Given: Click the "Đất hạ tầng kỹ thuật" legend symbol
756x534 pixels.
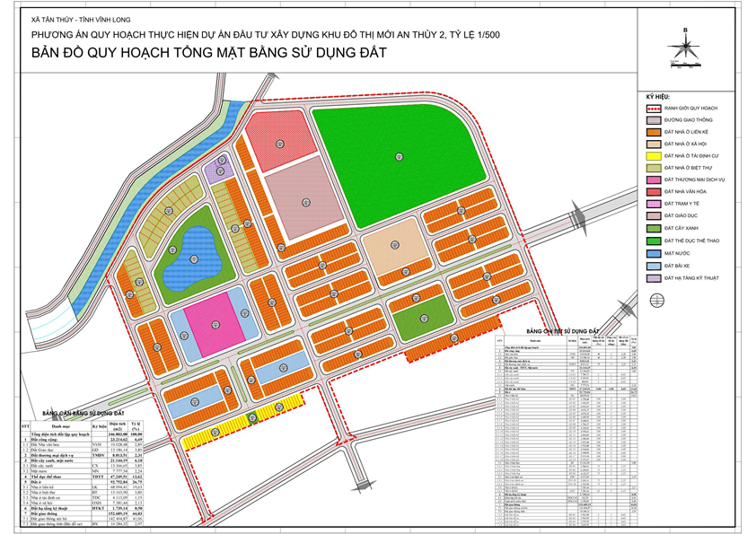Looking at the screenshot, I should [x=653, y=277].
